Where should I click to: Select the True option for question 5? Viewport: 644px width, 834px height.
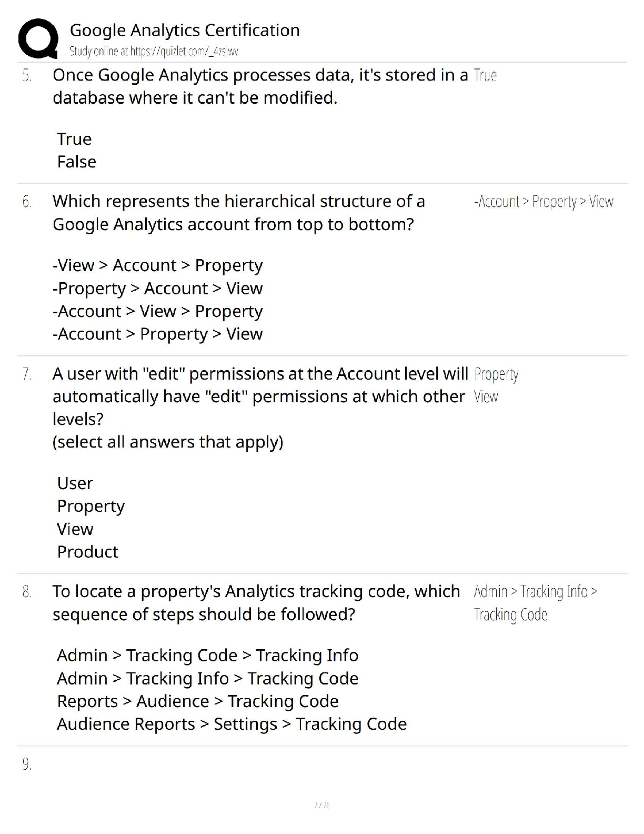[74, 139]
